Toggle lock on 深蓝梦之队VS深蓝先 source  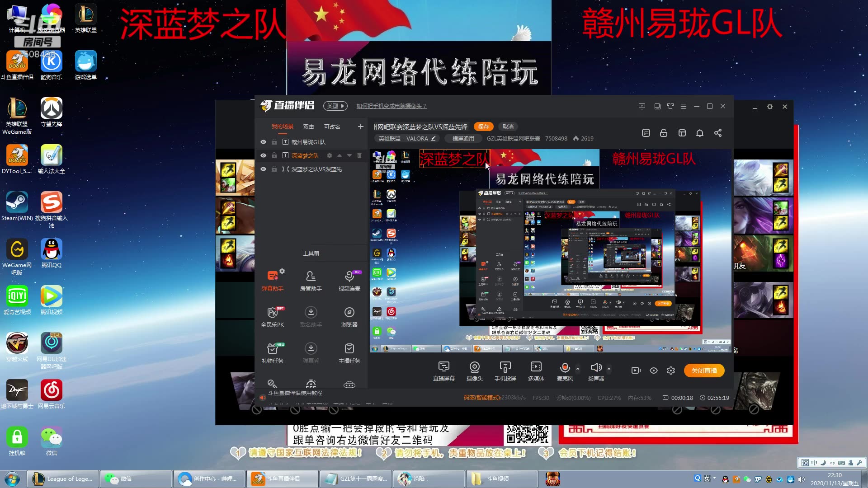274,169
